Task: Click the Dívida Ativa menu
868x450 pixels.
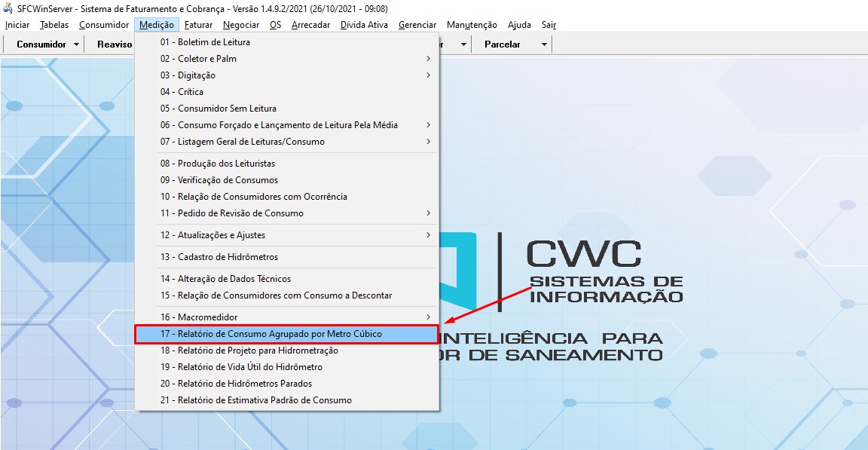Action: click(x=364, y=25)
